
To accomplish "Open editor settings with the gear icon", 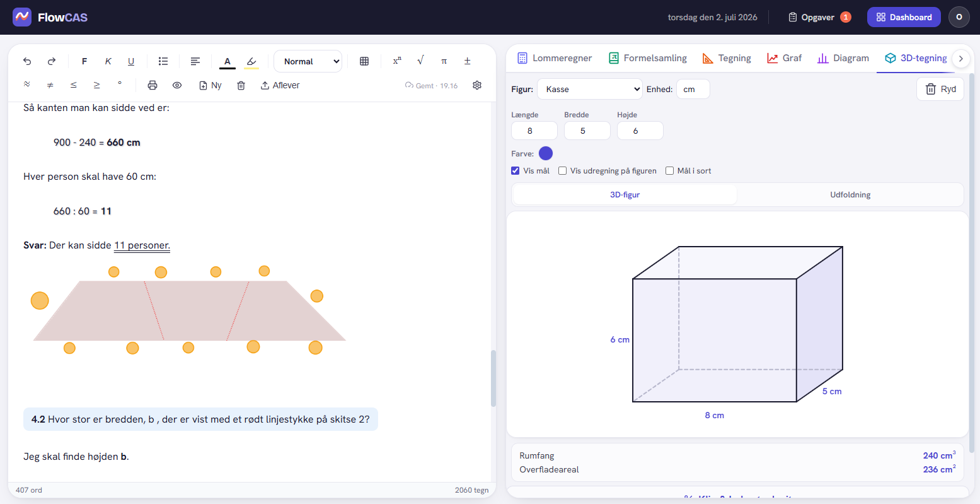I will click(477, 85).
